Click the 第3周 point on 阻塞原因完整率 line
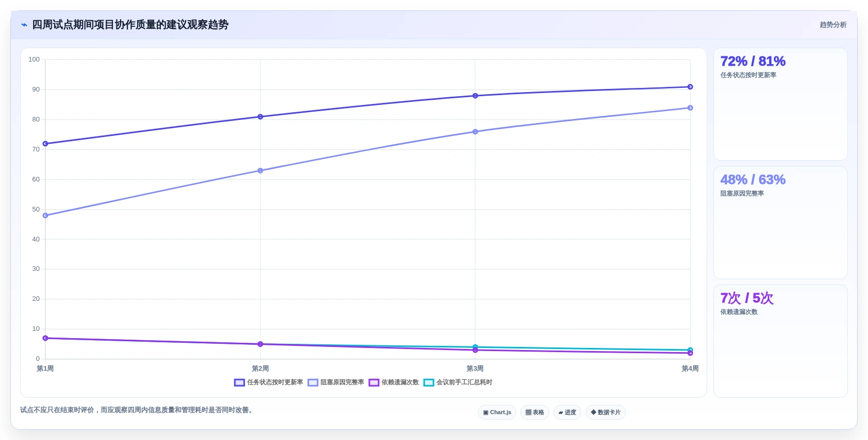The width and height of the screenshot is (868, 440). [x=475, y=132]
